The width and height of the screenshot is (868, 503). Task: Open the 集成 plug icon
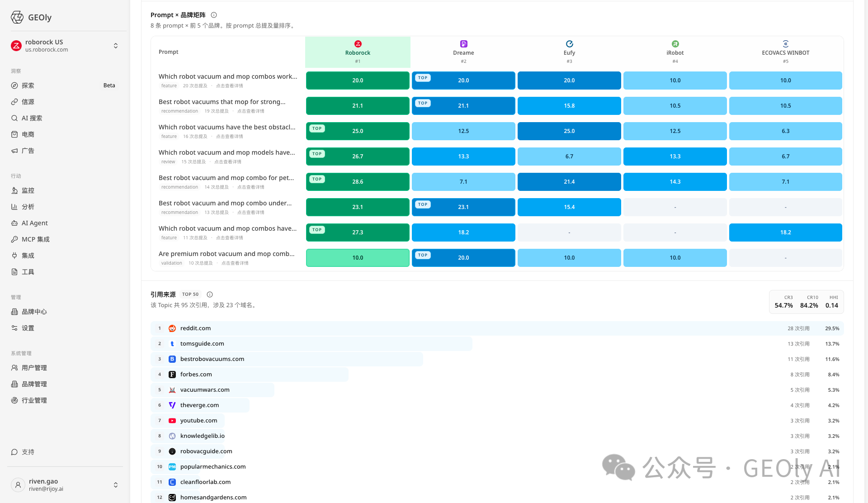click(14, 256)
